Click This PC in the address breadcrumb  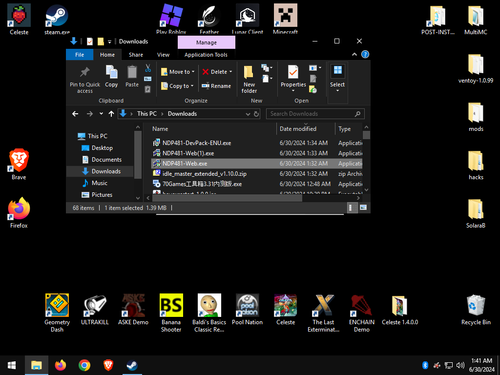147,114
